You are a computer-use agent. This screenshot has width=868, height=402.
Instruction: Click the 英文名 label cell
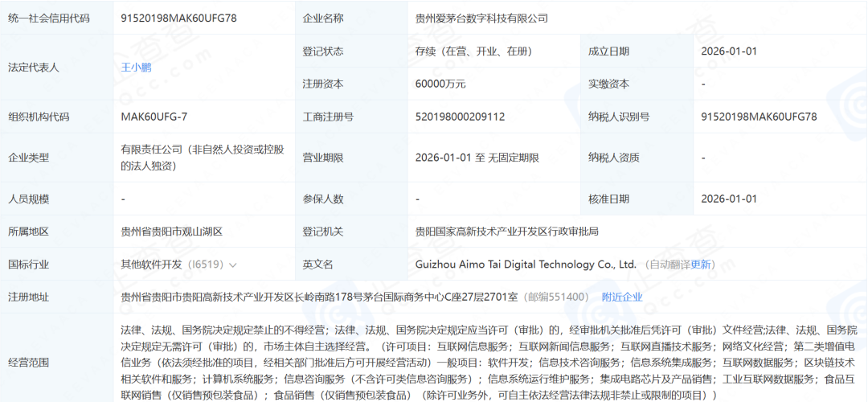[351, 265]
